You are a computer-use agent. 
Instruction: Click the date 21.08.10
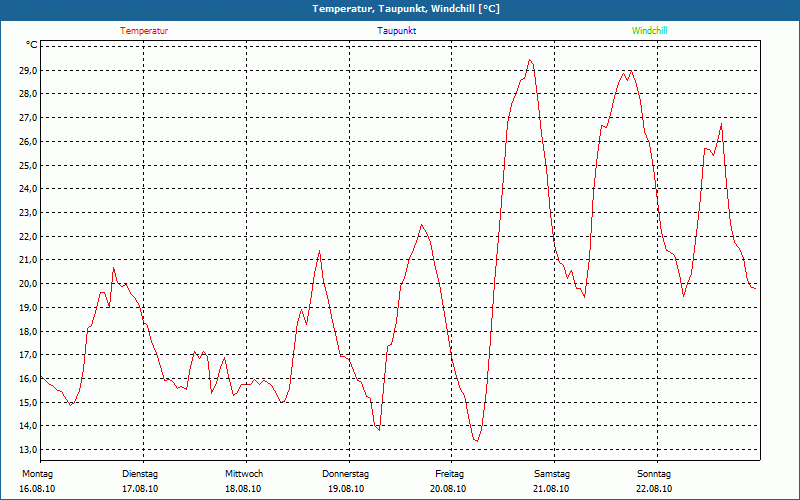551,489
